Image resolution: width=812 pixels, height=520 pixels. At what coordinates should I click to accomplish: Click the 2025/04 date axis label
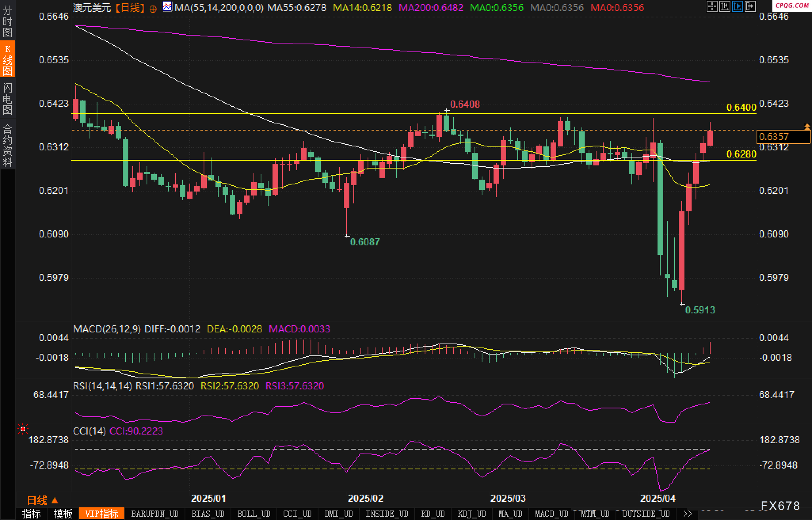(658, 498)
